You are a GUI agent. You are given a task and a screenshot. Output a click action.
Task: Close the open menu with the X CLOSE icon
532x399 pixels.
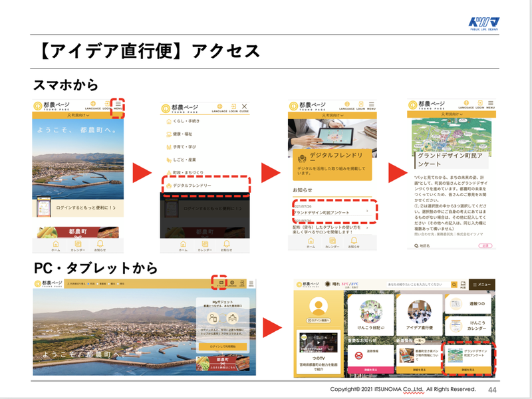point(244,108)
